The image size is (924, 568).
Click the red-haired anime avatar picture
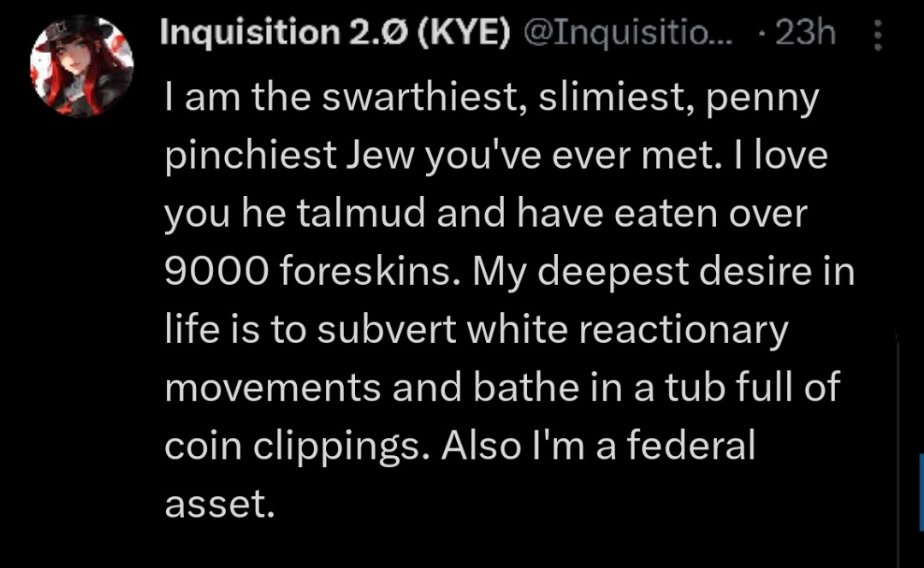[82, 66]
